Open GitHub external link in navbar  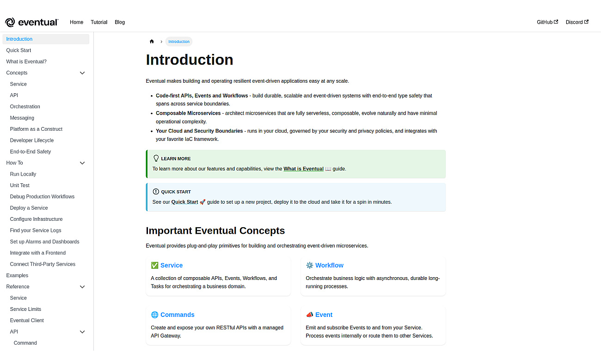[547, 22]
